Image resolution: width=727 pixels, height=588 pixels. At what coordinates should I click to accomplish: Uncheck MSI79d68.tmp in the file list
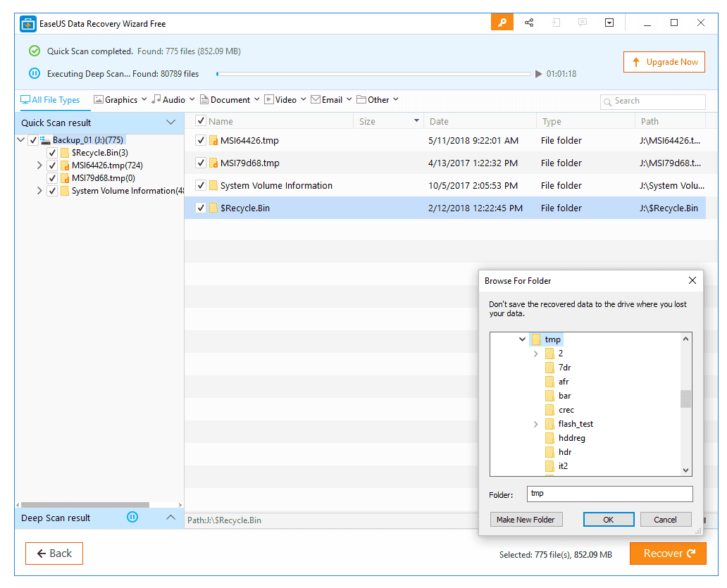[201, 163]
